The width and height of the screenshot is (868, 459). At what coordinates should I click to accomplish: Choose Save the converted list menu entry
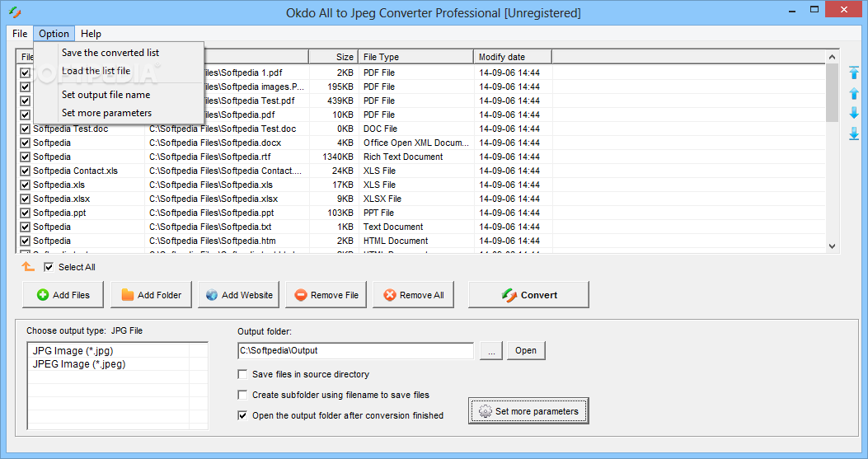point(110,53)
